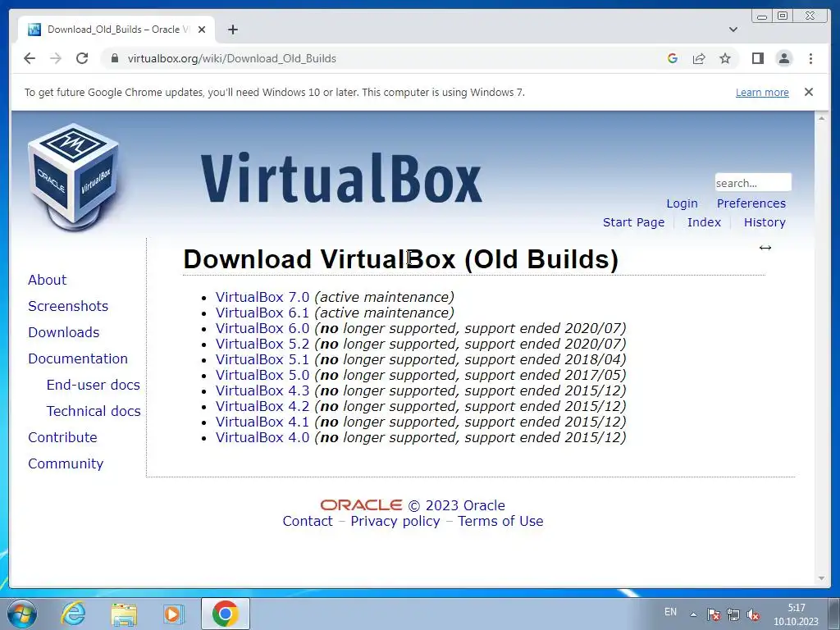Image resolution: width=840 pixels, height=630 pixels.
Task: Open the wiki Index
Action: click(x=704, y=222)
